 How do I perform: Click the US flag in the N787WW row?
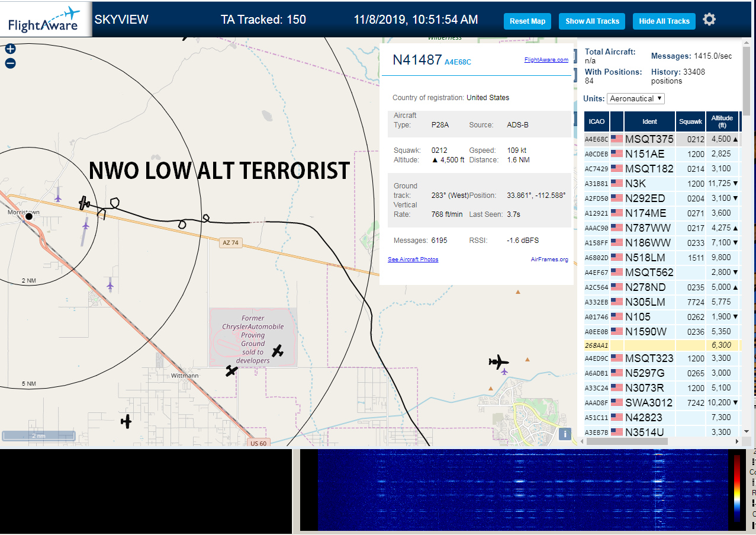pos(617,228)
